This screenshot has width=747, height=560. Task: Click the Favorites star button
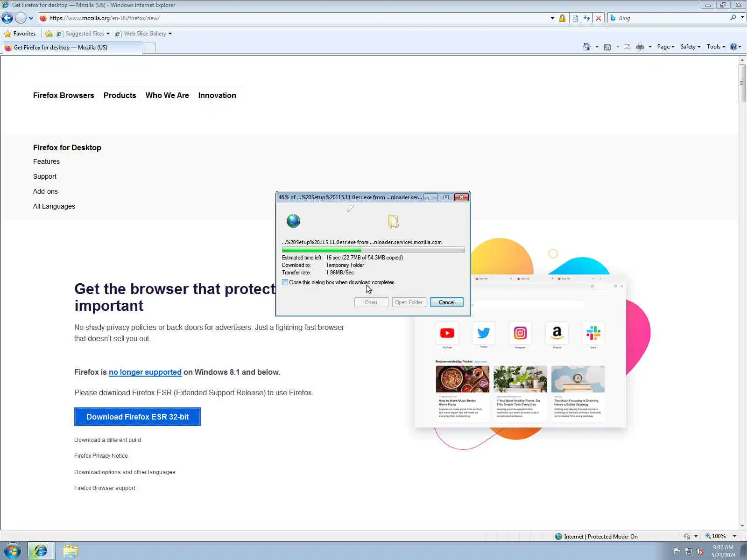(x=20, y=34)
